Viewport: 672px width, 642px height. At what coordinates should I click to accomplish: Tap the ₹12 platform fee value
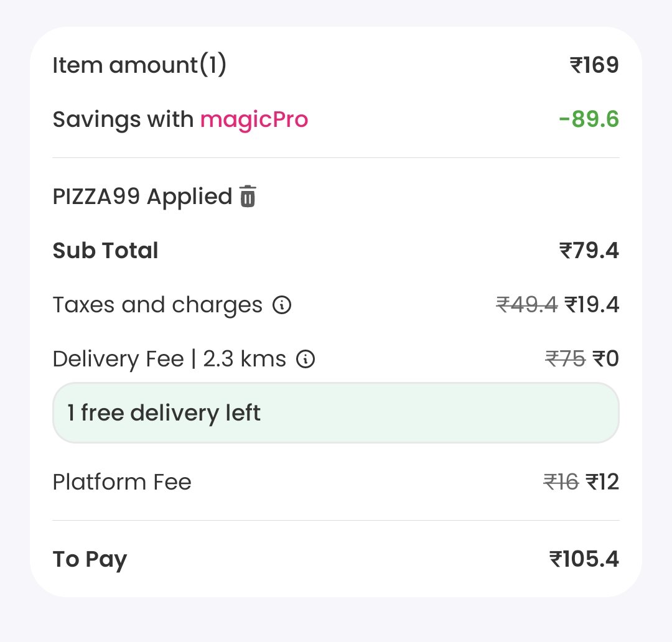point(602,481)
